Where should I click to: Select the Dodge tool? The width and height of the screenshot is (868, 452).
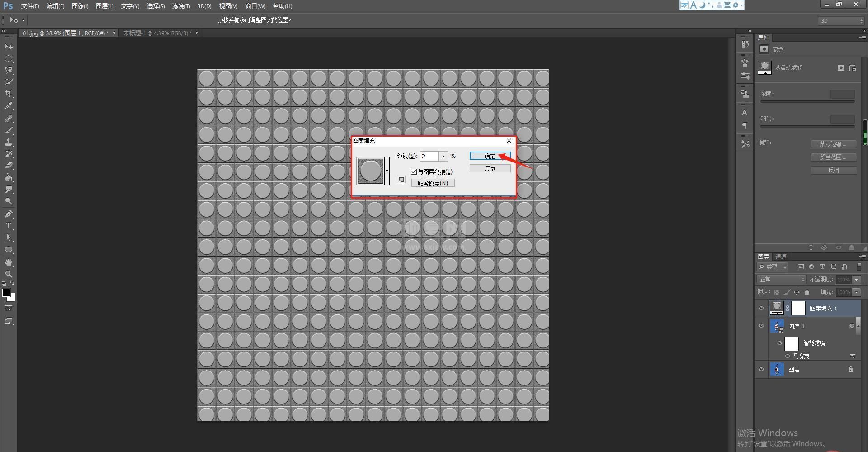click(x=9, y=201)
